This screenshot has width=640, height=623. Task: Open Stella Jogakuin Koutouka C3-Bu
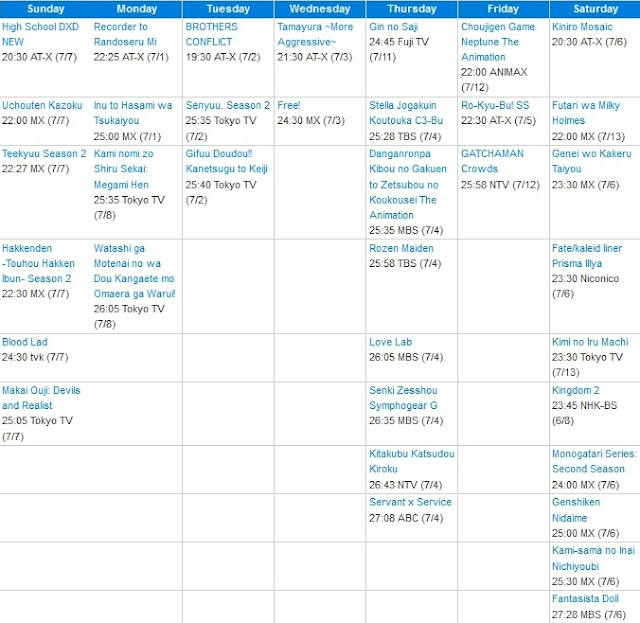click(406, 113)
